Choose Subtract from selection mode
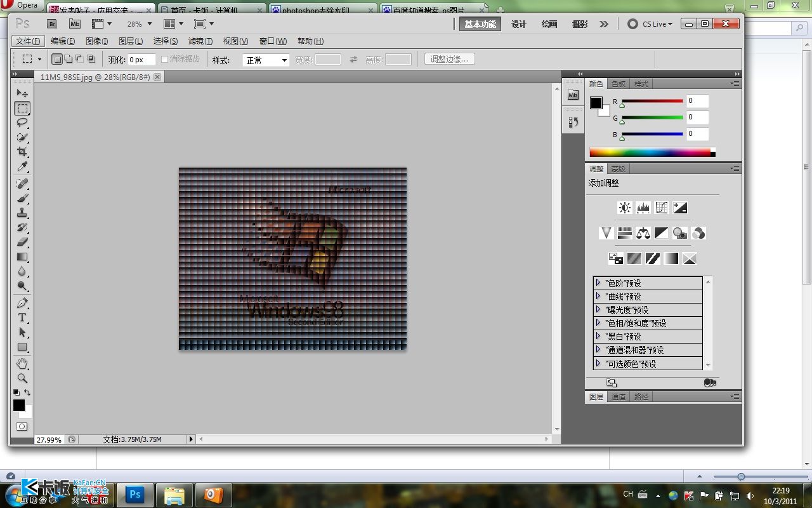This screenshot has width=812, height=508. coord(79,59)
